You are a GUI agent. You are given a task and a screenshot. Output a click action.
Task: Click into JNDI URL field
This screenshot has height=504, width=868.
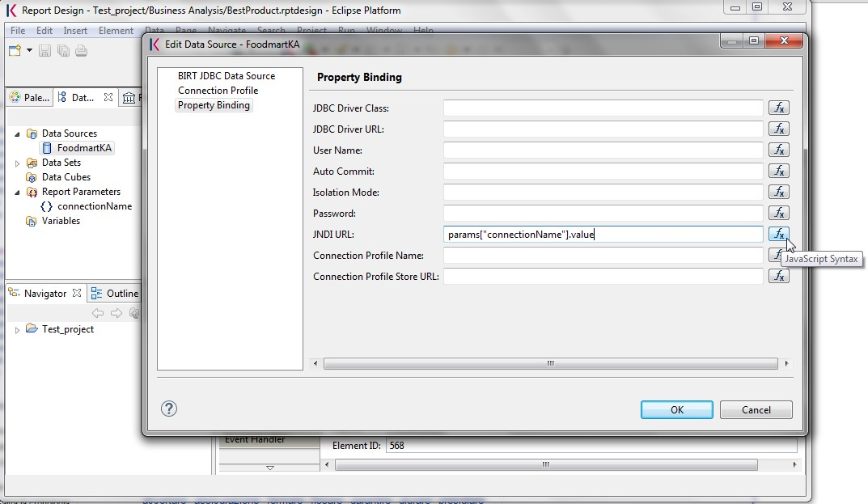point(603,235)
